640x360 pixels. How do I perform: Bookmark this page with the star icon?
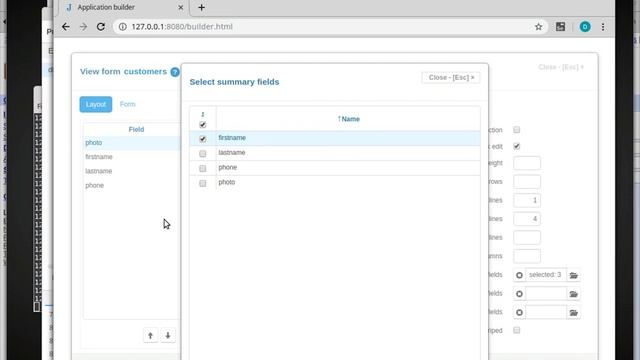pos(538,27)
